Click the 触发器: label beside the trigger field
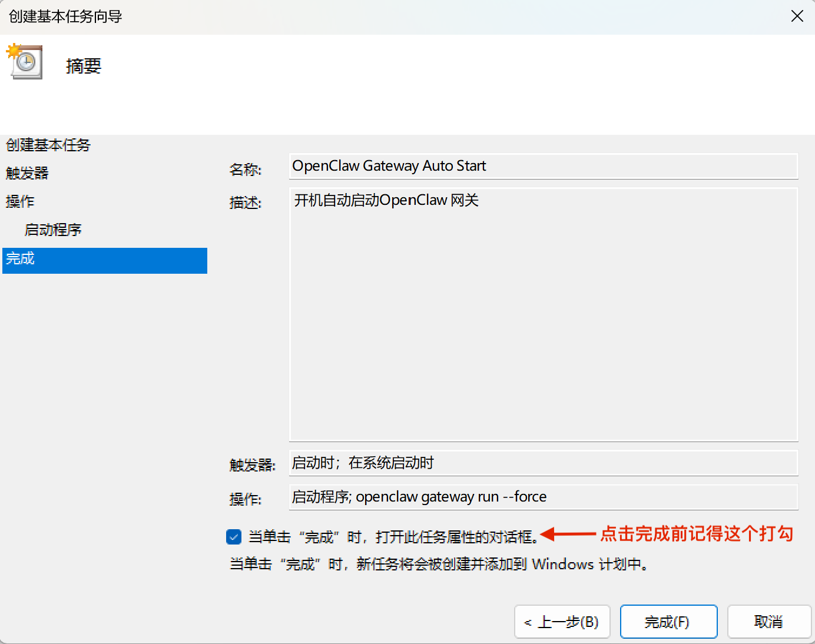This screenshot has width=815, height=644. 253,465
